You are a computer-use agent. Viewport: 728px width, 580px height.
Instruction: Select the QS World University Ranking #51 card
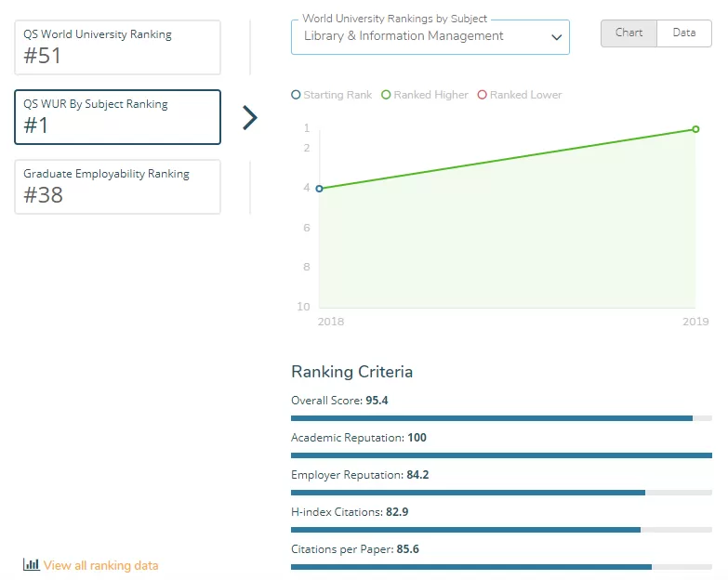(x=117, y=47)
